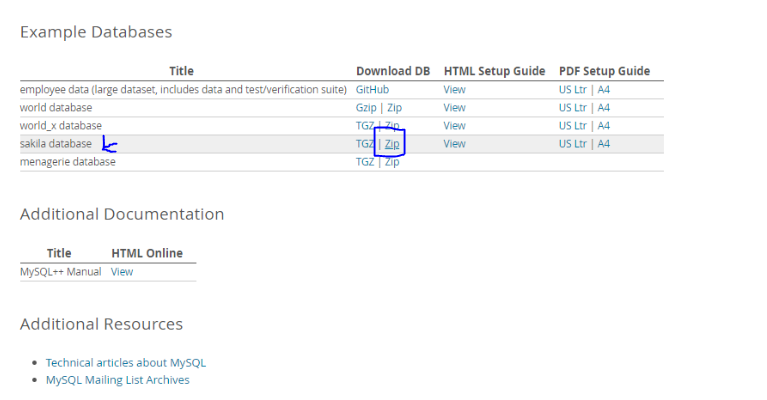767x400 pixels.
Task: Select the 'menagerie database' title text
Action: (68, 162)
